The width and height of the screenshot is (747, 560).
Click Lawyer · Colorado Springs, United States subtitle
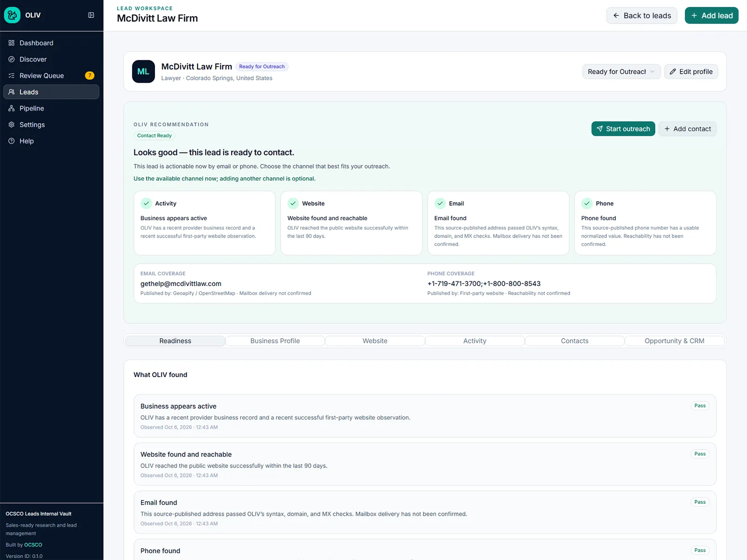tap(217, 78)
